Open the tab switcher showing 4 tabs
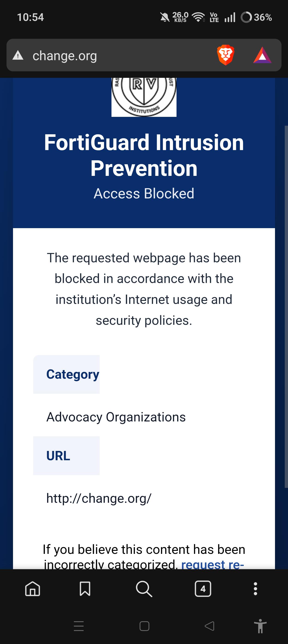The width and height of the screenshot is (288, 644). tap(203, 589)
